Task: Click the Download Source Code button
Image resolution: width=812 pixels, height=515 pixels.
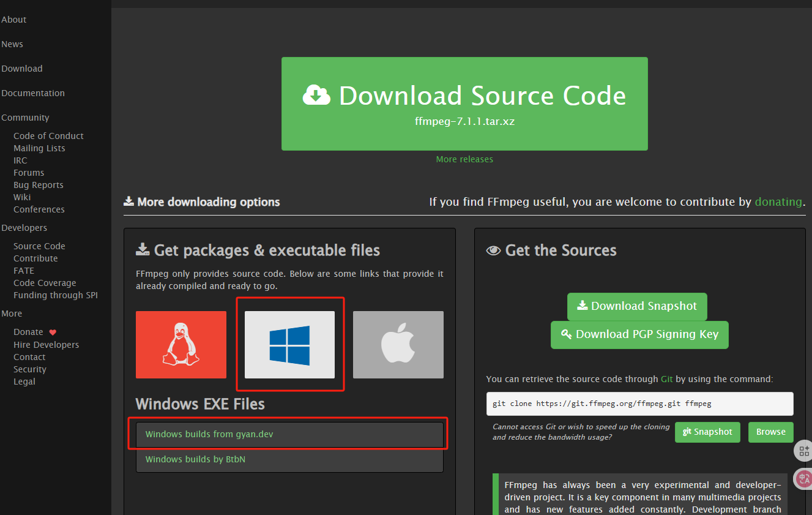Action: (x=464, y=104)
